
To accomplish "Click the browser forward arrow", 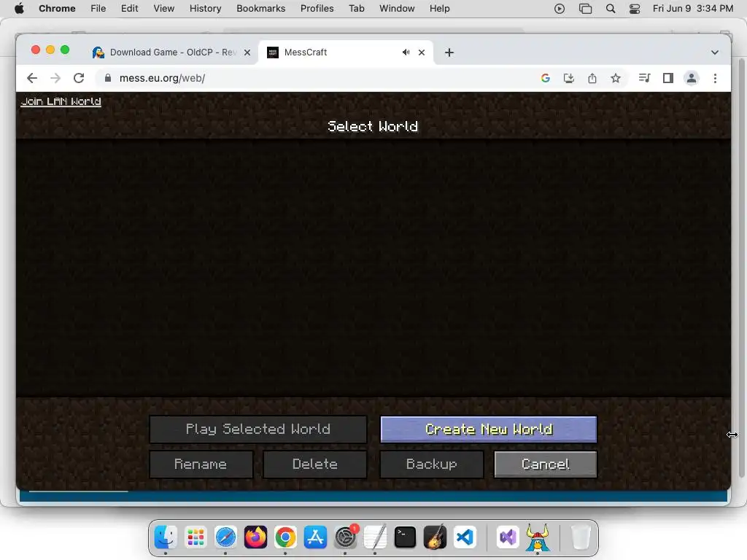I will (x=55, y=78).
